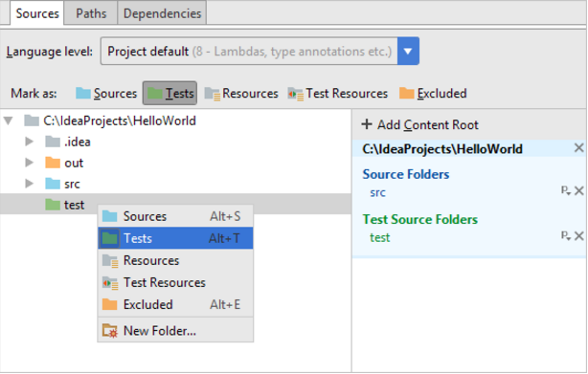Click the Language level label
This screenshot has height=374, width=588.
[x=49, y=52]
